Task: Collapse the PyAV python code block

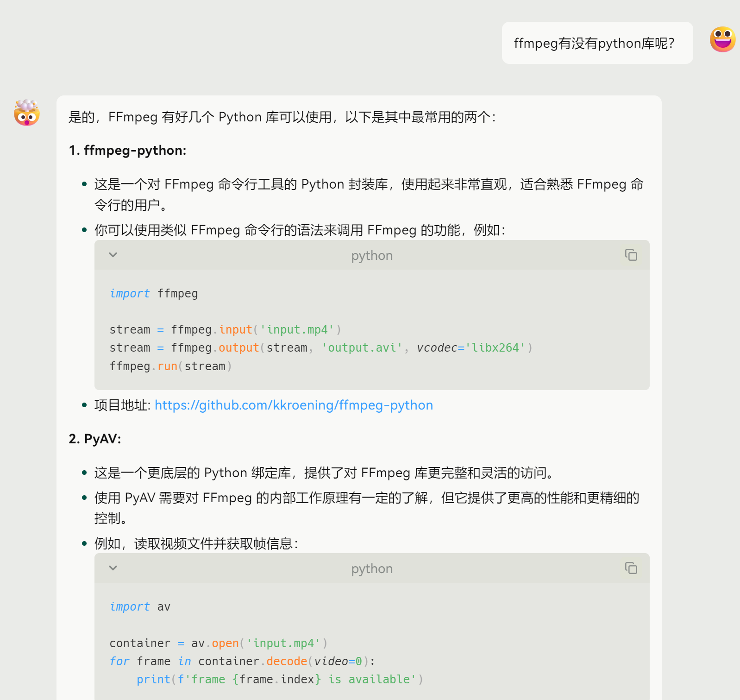Action: [113, 568]
